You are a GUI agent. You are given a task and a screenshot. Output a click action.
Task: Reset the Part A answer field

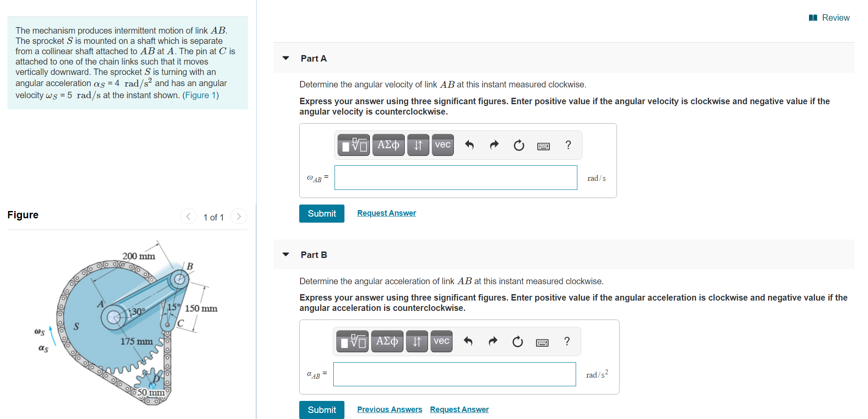point(519,145)
